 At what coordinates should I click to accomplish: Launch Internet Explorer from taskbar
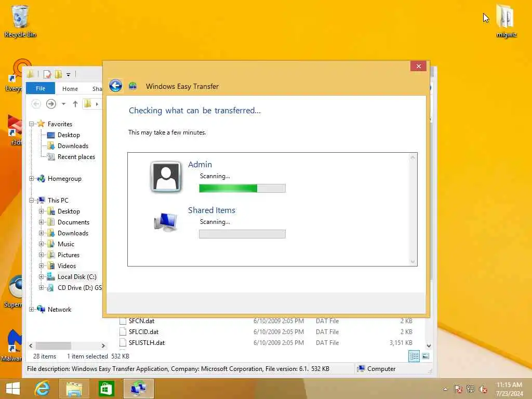pos(42,389)
